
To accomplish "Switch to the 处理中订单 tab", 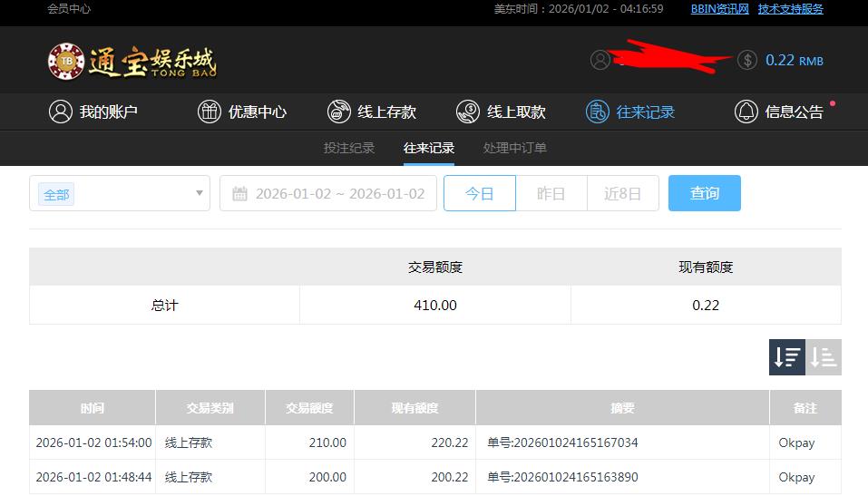I will pos(515,148).
